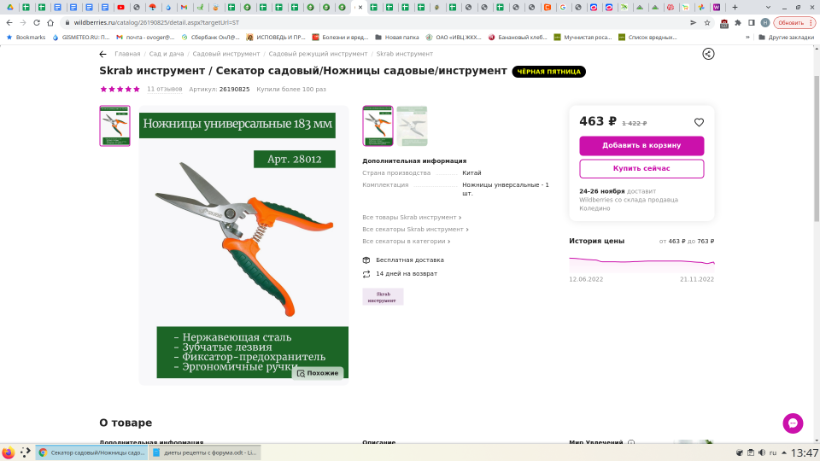This screenshot has width=820, height=461.
Task: Click the browser page reload icon
Action: (x=50, y=22)
